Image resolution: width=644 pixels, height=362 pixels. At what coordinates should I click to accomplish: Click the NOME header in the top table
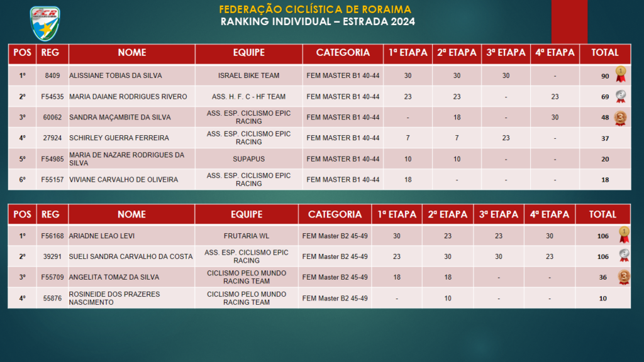tap(132, 53)
